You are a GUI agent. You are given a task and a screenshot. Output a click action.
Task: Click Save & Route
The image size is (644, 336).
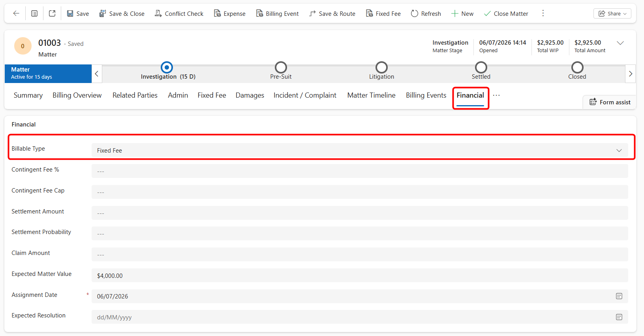pyautogui.click(x=332, y=13)
